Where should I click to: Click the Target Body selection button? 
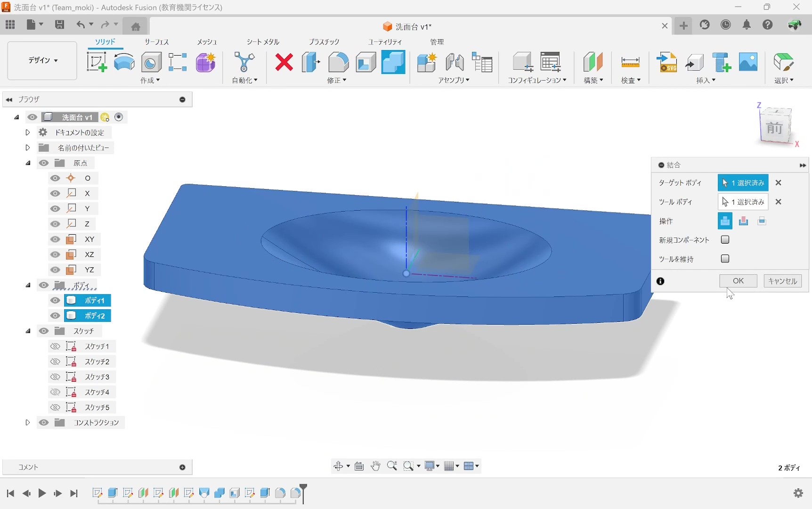pos(743,183)
